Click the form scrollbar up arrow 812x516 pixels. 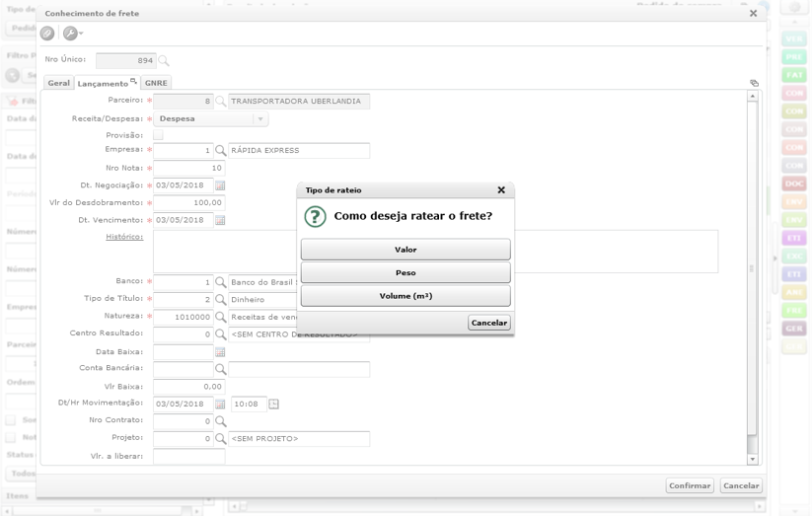point(753,96)
